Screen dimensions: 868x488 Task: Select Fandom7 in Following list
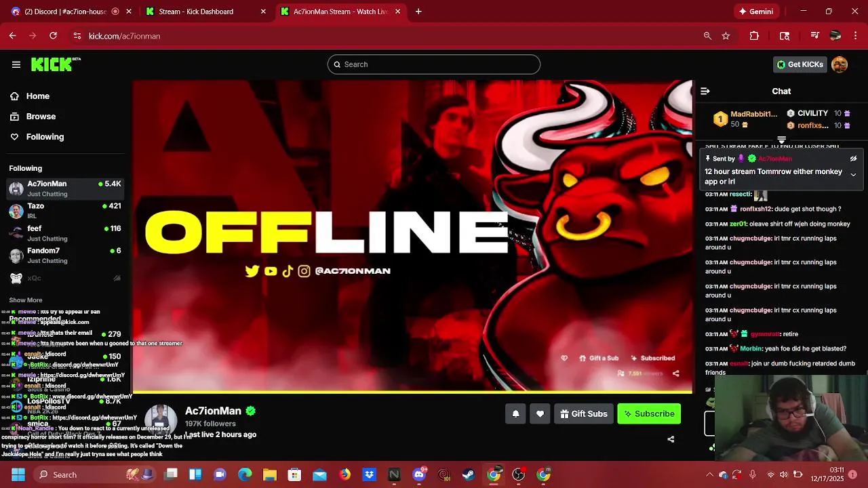click(x=64, y=256)
